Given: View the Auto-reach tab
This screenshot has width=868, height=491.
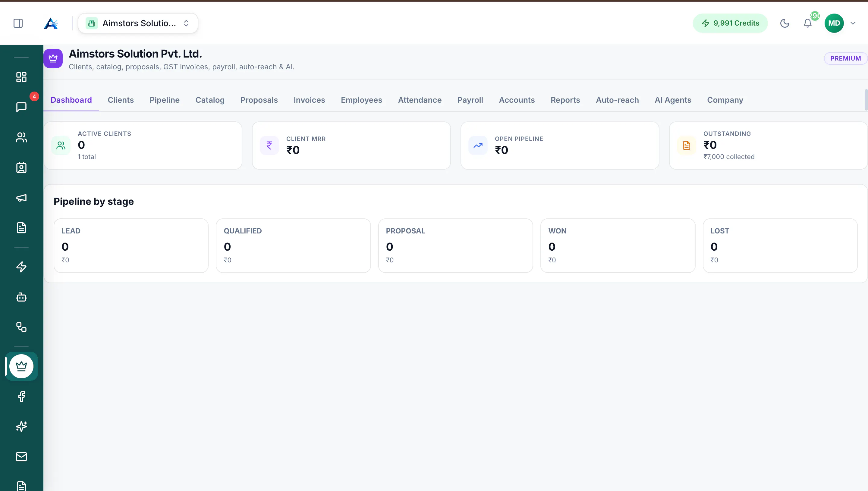Looking at the screenshot, I should [x=617, y=100].
